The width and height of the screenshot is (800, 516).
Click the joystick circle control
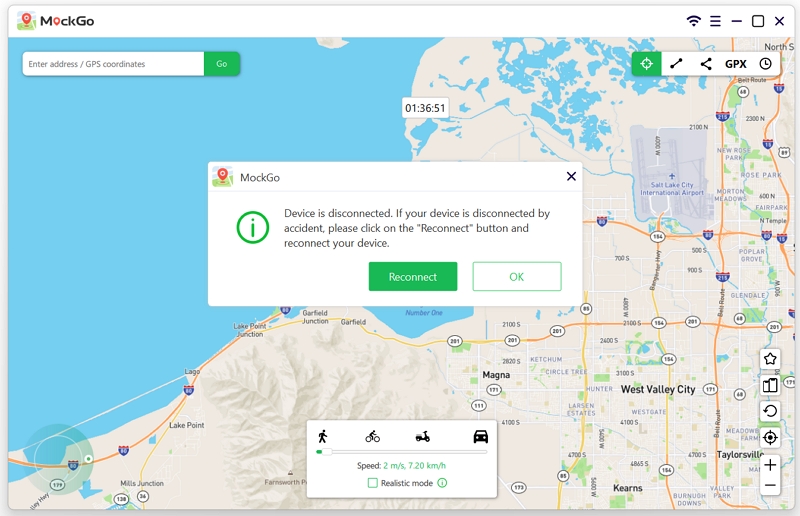point(58,458)
